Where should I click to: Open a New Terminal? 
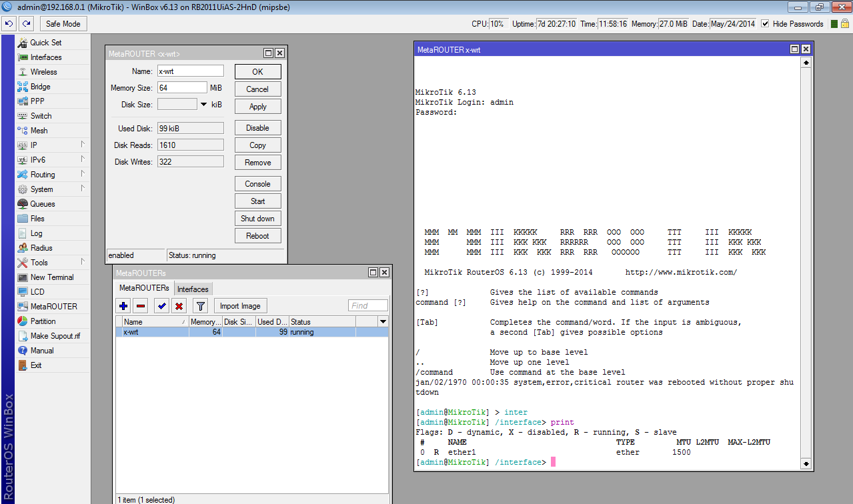[53, 277]
